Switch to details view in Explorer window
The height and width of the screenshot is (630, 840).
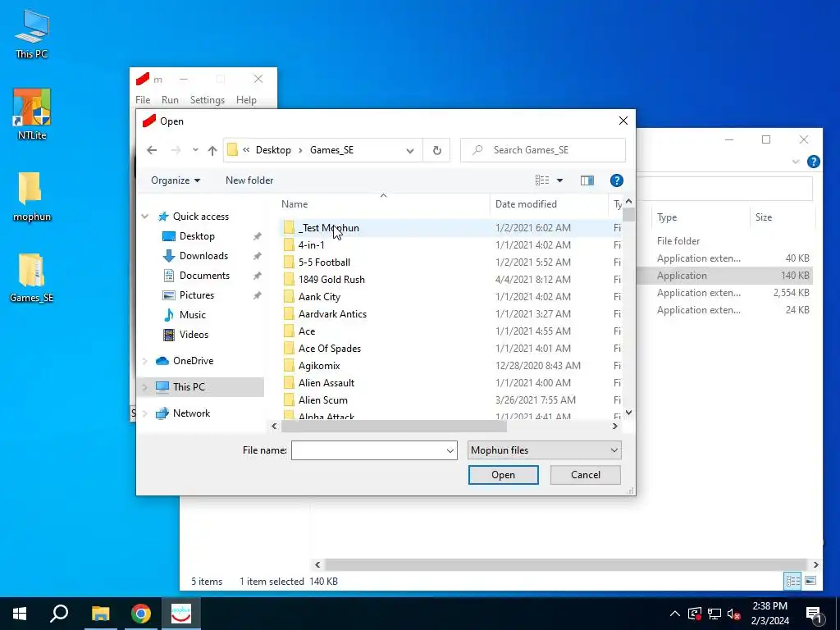[x=792, y=581]
